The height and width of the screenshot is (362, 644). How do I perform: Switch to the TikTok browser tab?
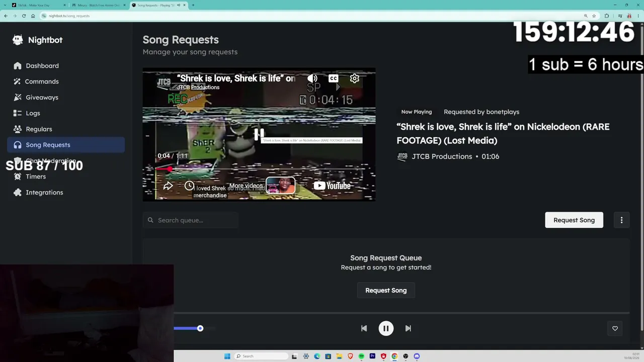pyautogui.click(x=38, y=5)
